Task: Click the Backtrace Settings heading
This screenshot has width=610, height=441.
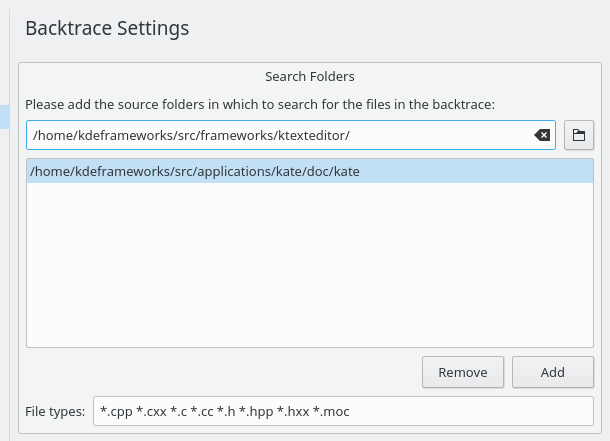Action: 107,28
